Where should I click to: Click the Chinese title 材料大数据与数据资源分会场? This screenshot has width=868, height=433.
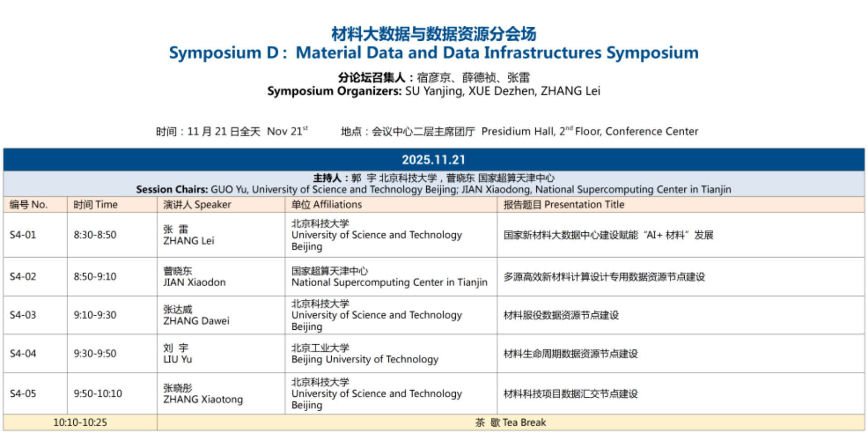coord(434,34)
